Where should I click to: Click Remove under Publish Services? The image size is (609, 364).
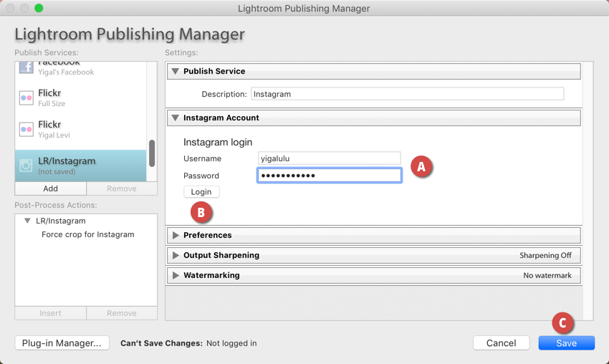coord(122,188)
